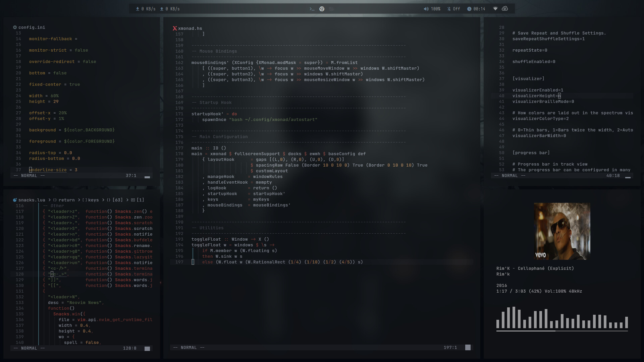The height and width of the screenshot is (362, 644).
Task: Click the clock icon at 00:14
Action: 469,9
